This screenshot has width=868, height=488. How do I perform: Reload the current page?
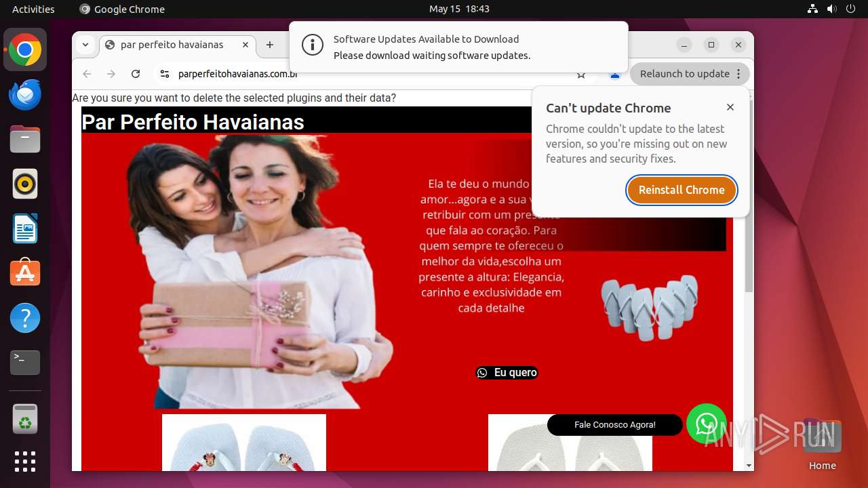(136, 74)
